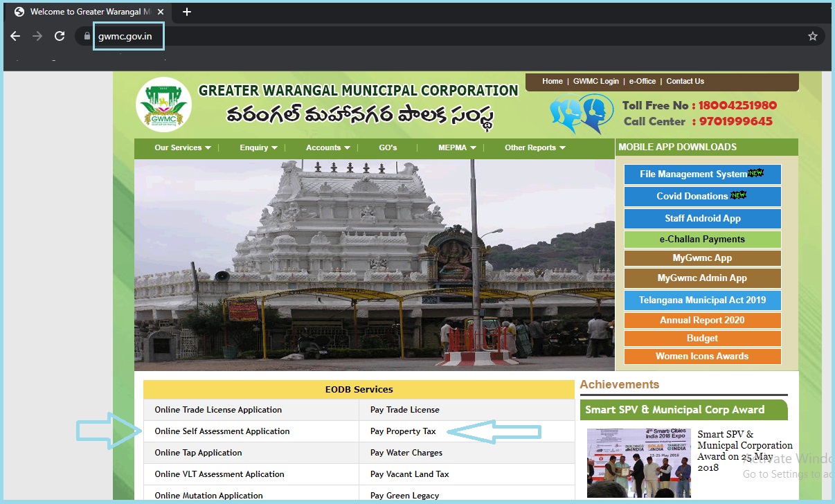Click the call center people icon
The width and height of the screenshot is (835, 504).
pyautogui.click(x=582, y=112)
